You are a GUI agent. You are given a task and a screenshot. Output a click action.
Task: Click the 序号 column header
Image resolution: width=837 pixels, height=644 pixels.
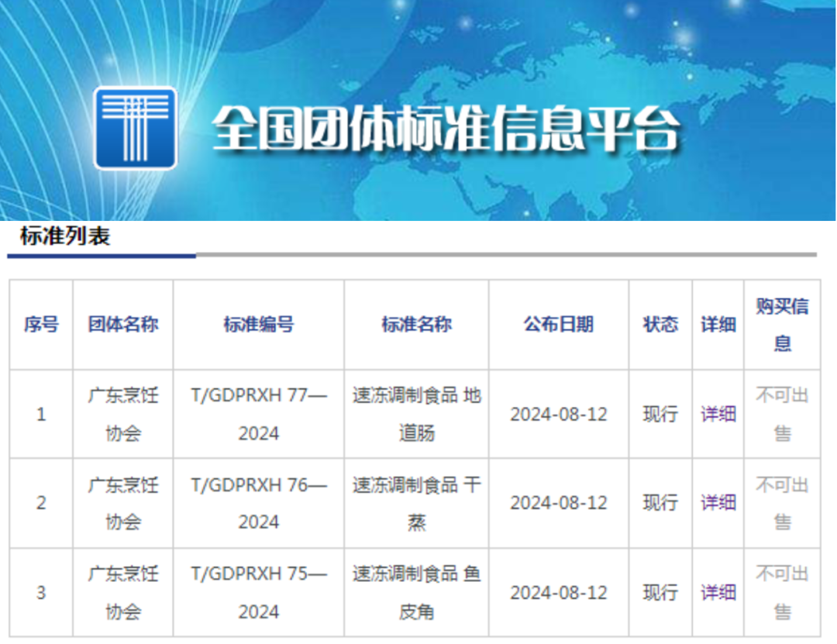(41, 324)
